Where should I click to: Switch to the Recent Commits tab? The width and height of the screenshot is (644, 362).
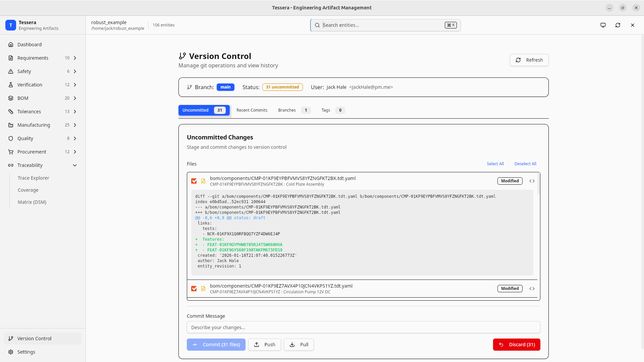[252, 110]
